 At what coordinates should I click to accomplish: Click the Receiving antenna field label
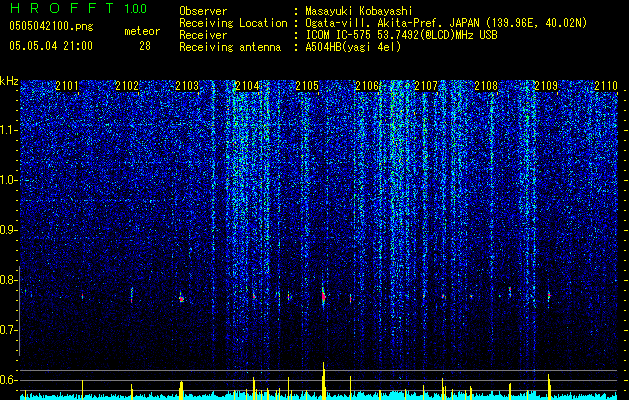[x=230, y=47]
